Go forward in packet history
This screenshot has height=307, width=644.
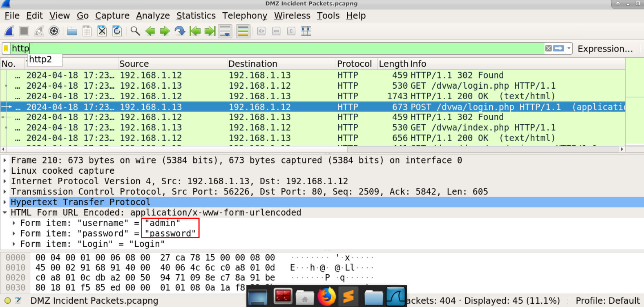pos(165,31)
